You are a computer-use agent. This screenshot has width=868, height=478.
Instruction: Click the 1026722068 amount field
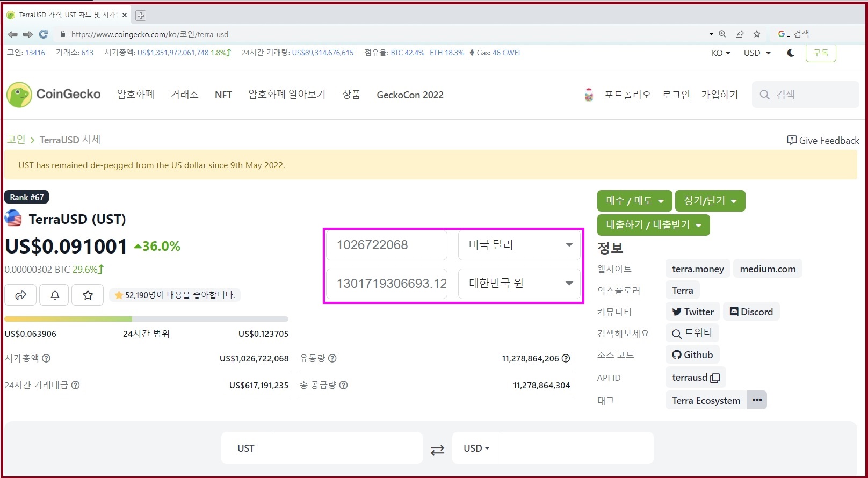point(387,245)
